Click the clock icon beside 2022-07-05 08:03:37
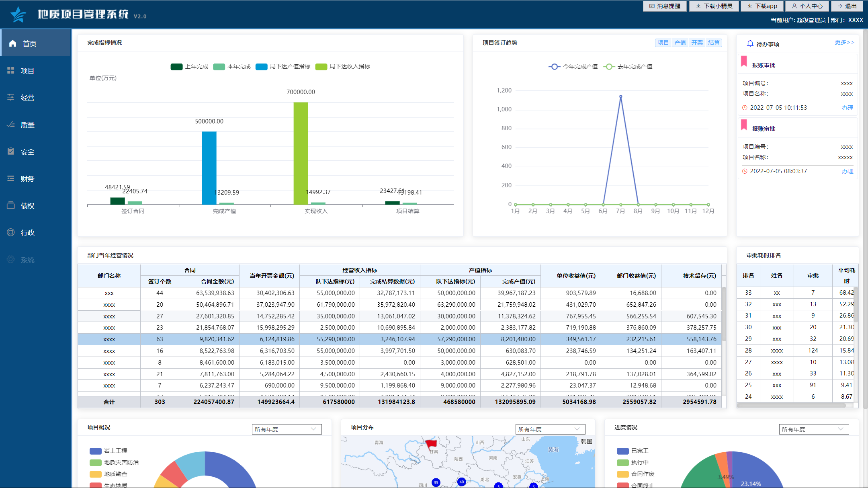The image size is (868, 488). click(x=745, y=171)
